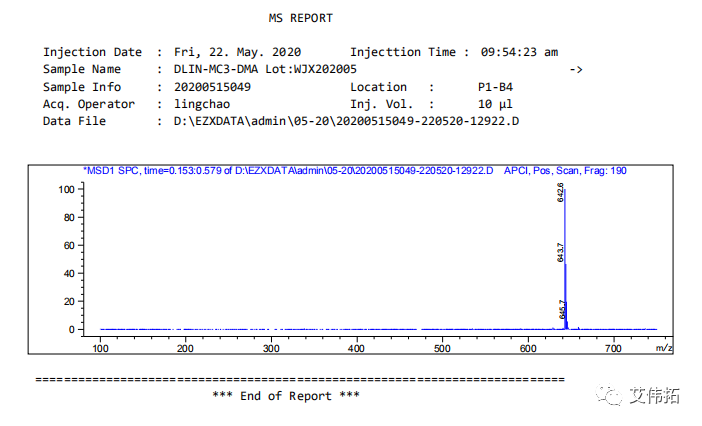This screenshot has height=426, width=702.
Task: Click the 100 tick on the x-axis
Action: point(101,347)
